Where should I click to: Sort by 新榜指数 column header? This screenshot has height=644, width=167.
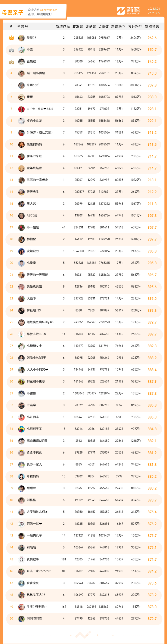coord(152,26)
